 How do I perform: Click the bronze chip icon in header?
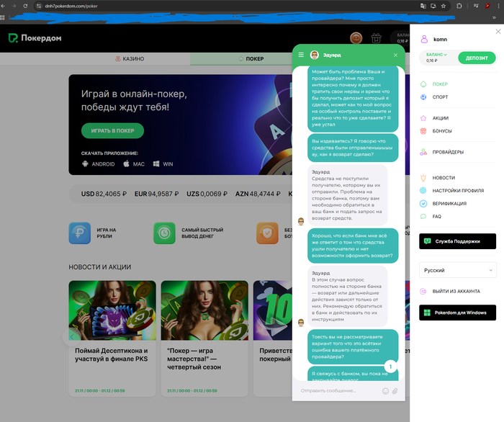356,38
